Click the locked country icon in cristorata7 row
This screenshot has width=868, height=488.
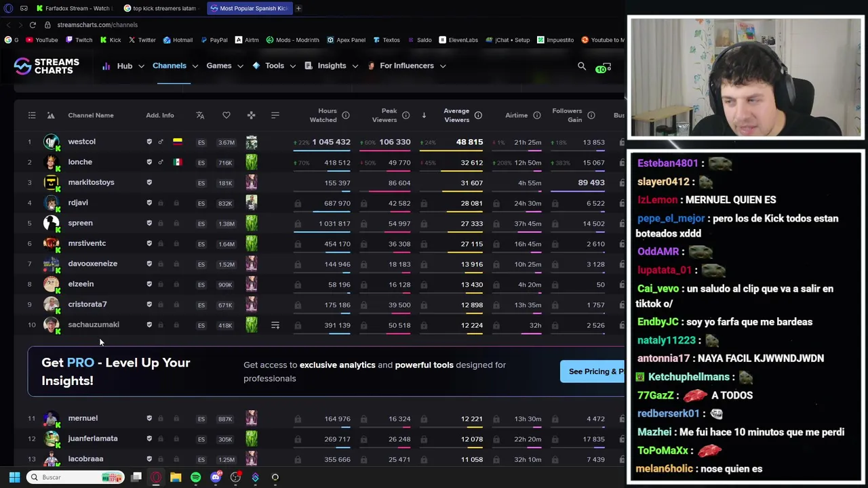[176, 304]
